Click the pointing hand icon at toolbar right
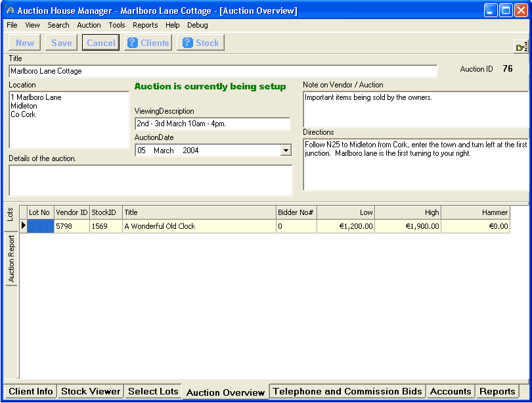 (x=521, y=47)
